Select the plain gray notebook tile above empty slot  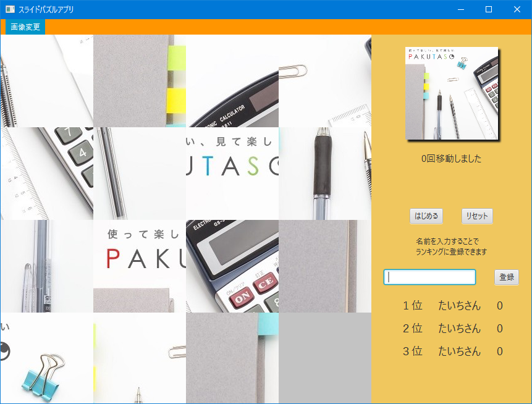coord(325,266)
